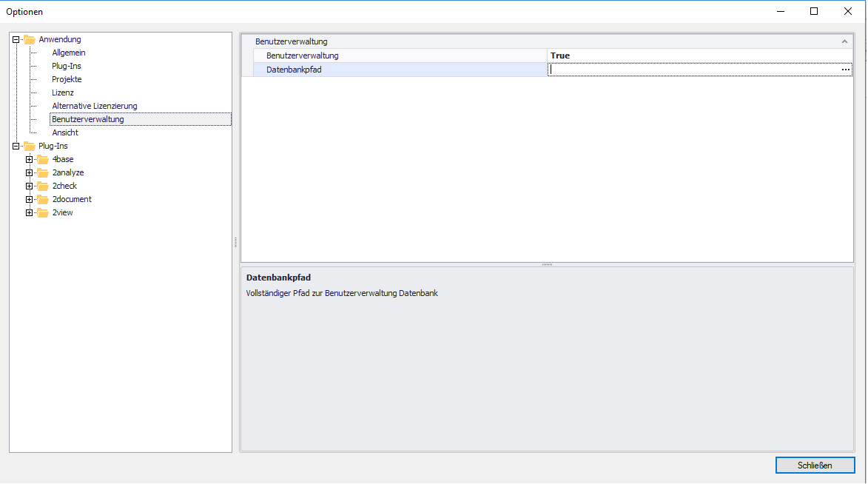Select Allgemein in the options tree

coord(69,53)
